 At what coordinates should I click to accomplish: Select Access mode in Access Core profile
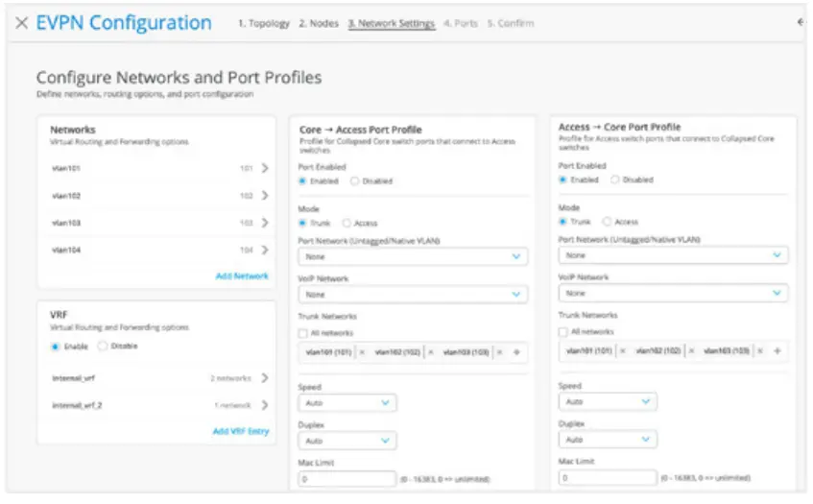click(x=607, y=222)
